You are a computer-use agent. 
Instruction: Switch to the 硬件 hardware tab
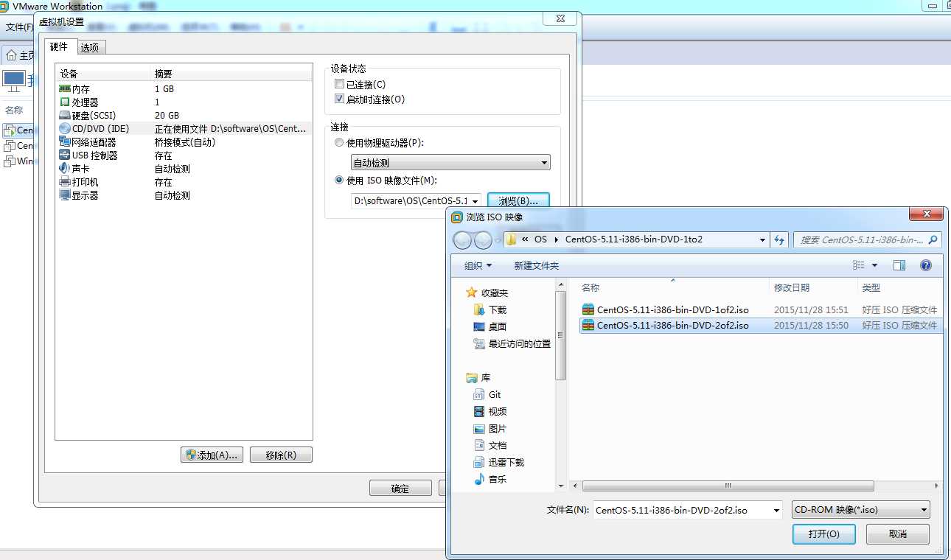(59, 46)
